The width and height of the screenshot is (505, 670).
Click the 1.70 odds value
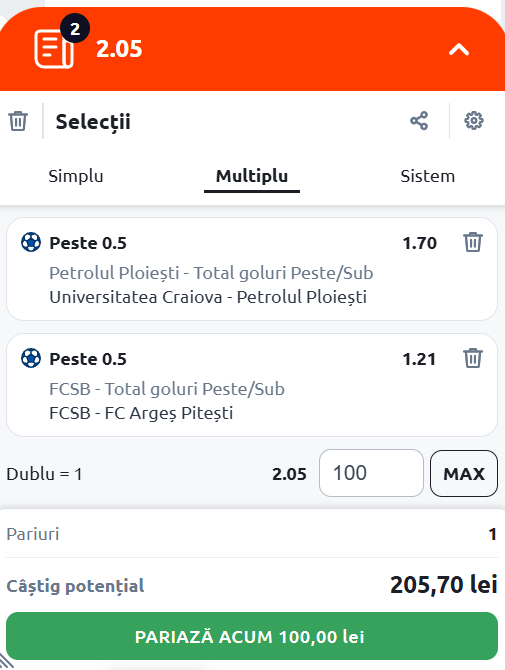click(420, 243)
